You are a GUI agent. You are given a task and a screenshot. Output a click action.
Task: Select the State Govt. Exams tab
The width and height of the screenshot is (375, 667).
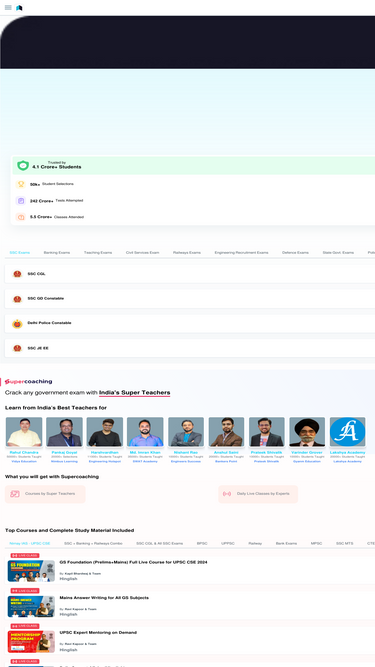[x=338, y=253]
